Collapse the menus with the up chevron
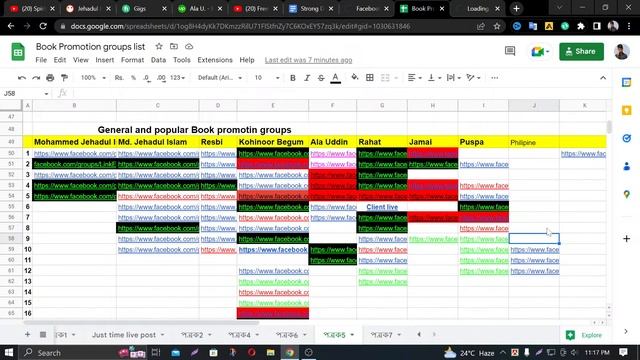This screenshot has width=640, height=360. [603, 78]
